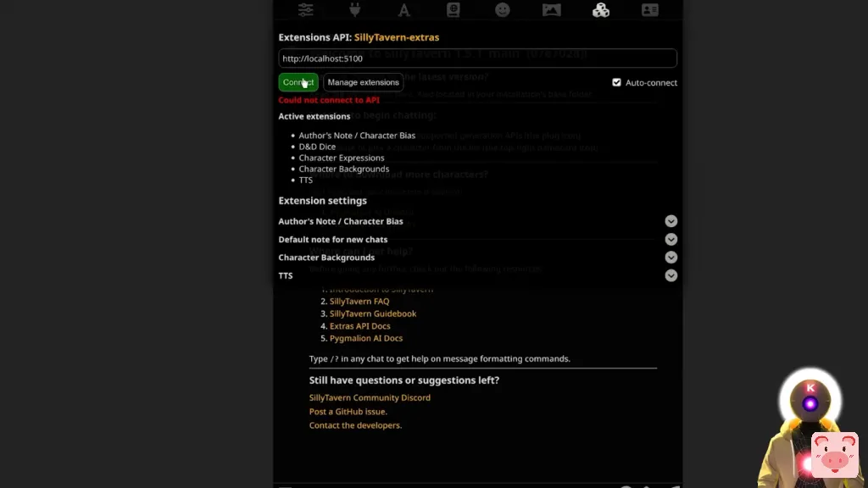Click the green Connect button
The image size is (868, 488).
[298, 82]
